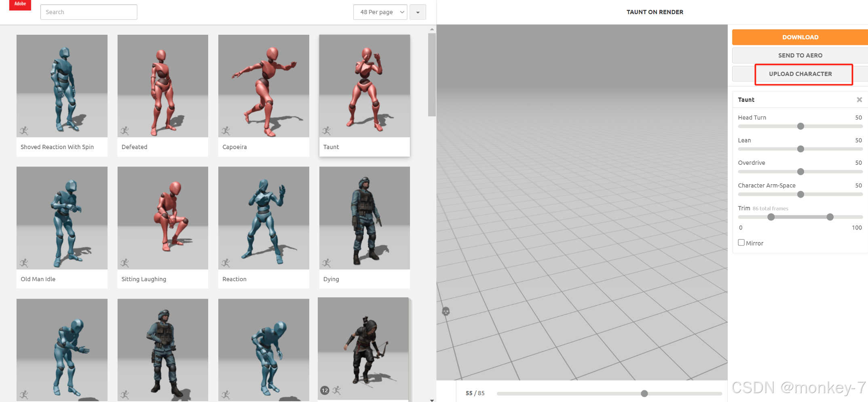Click the DOWNLOAD button
This screenshot has height=402, width=868.
(800, 37)
